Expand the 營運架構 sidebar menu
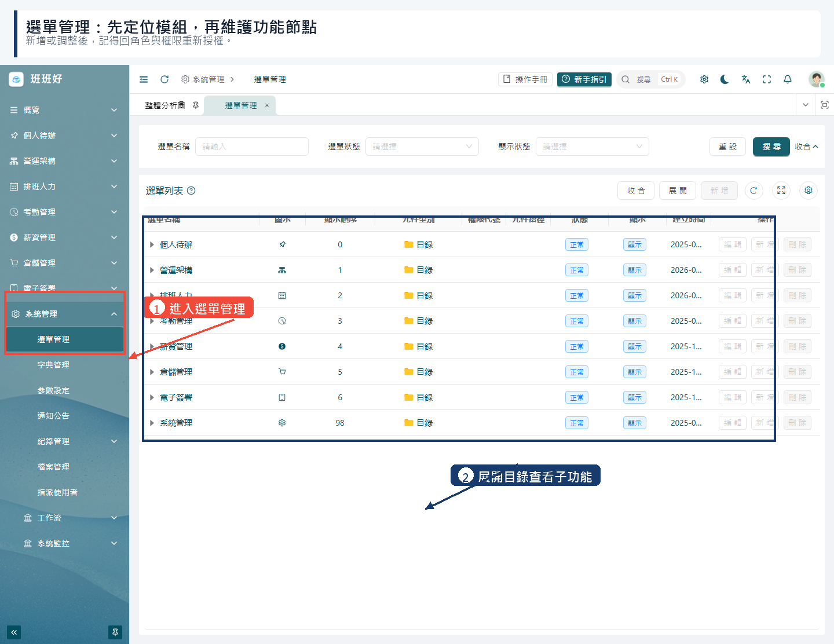The width and height of the screenshot is (834, 644). pos(64,161)
